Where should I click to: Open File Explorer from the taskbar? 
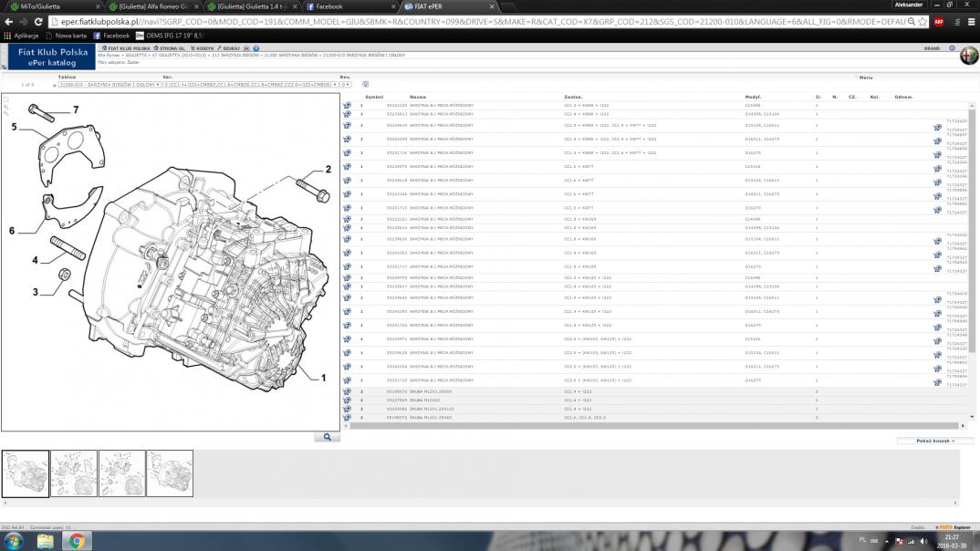[x=45, y=541]
